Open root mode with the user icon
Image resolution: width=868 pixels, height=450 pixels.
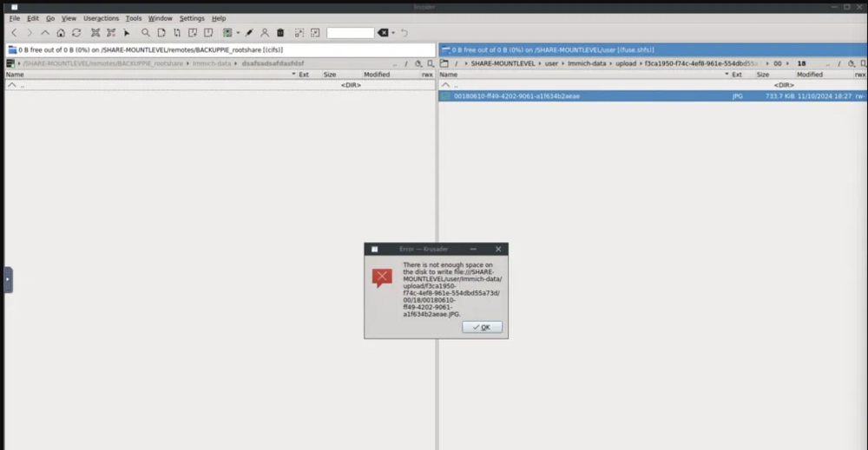tap(265, 33)
